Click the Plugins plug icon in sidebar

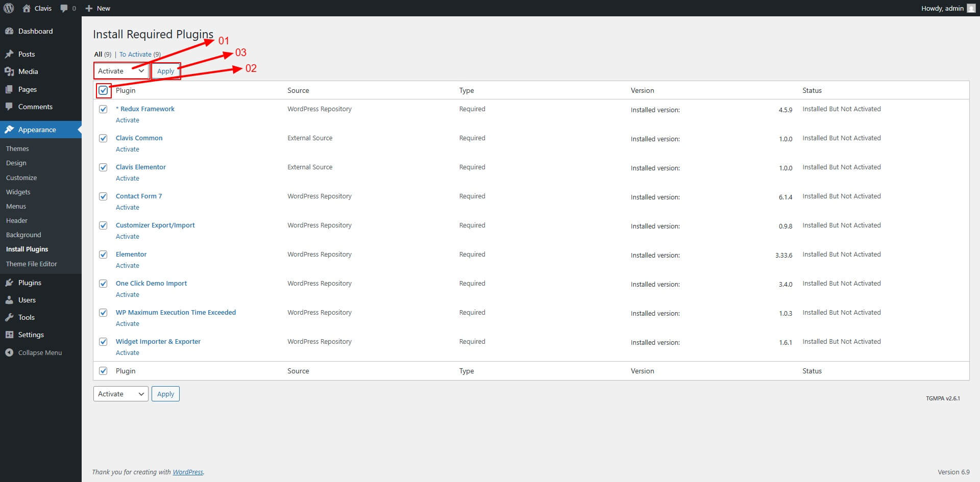point(9,283)
